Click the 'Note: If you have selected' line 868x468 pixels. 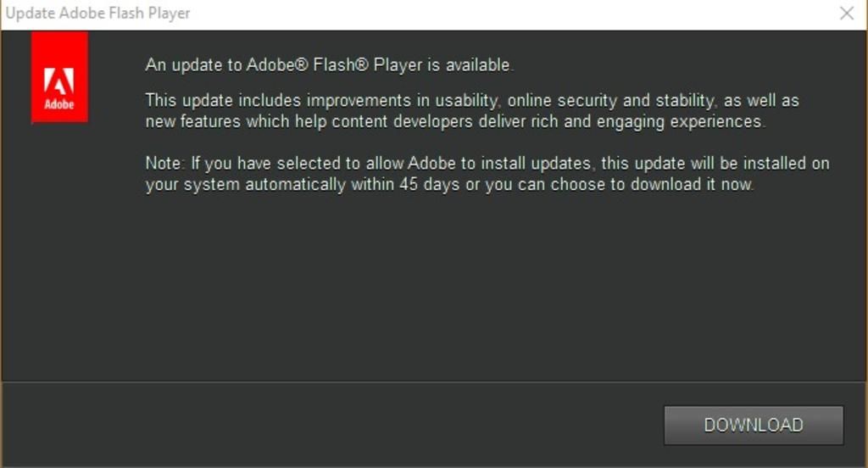click(487, 164)
